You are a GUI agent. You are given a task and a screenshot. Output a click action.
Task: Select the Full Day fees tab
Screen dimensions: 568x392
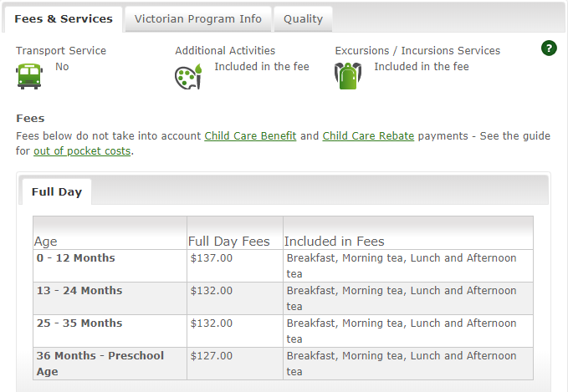point(57,192)
